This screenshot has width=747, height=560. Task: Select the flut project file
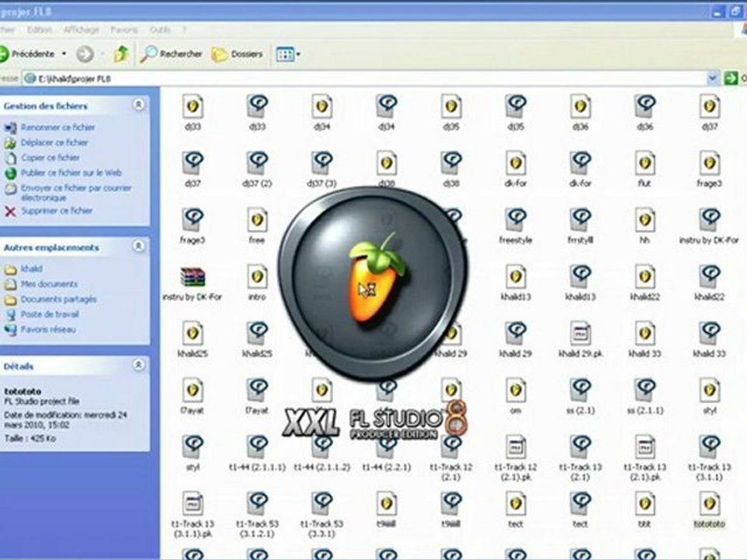[x=644, y=169]
